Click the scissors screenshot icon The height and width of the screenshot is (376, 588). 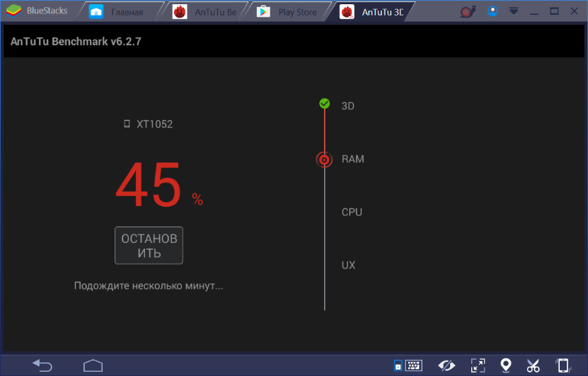533,365
